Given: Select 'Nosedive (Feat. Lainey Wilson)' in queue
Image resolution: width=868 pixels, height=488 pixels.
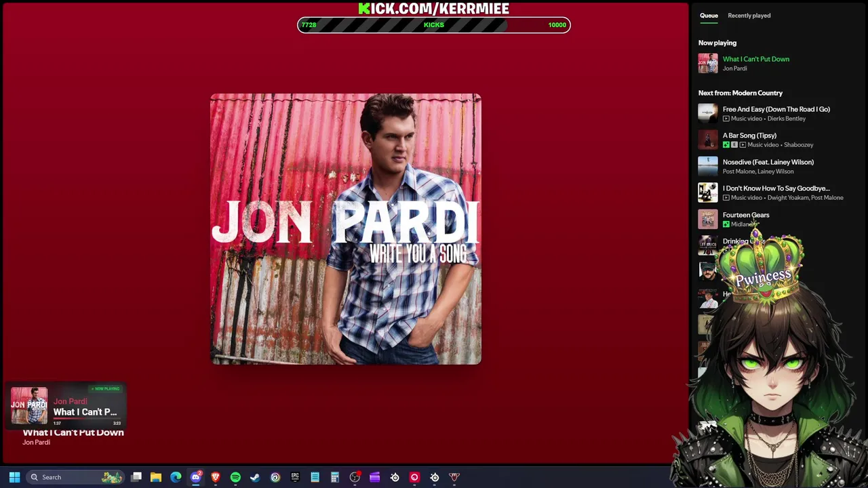Looking at the screenshot, I should click(768, 162).
